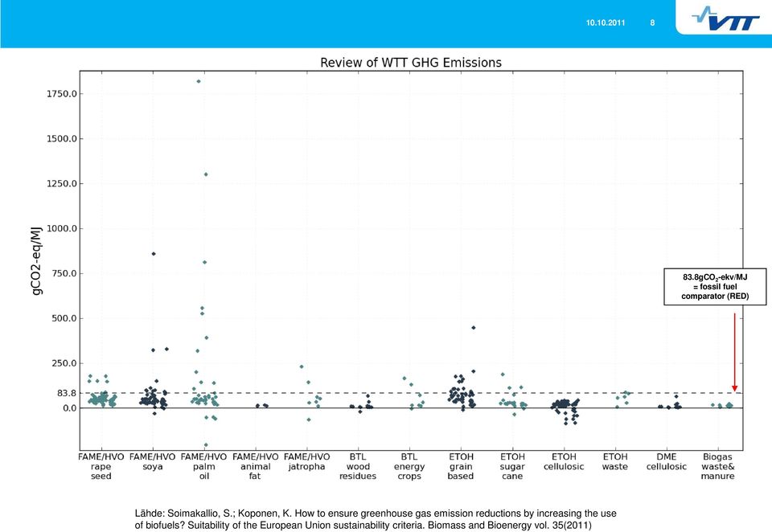The width and height of the screenshot is (772, 532).
Task: Click the 83.8 y-axis tick label
Action: click(68, 393)
